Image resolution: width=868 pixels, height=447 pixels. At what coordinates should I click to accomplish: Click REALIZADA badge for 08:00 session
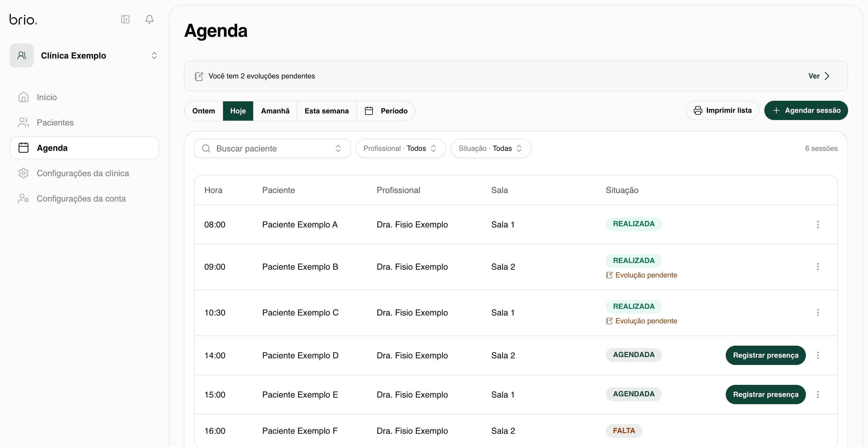[634, 224]
